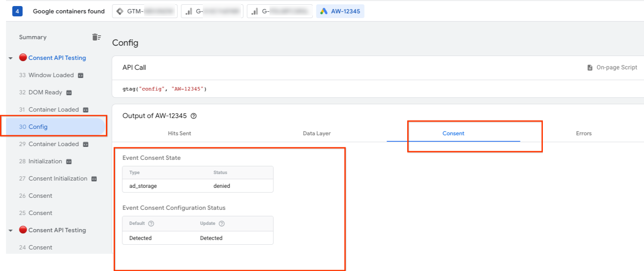Click the Event Consent State heading
The height and width of the screenshot is (271, 644).
152,158
